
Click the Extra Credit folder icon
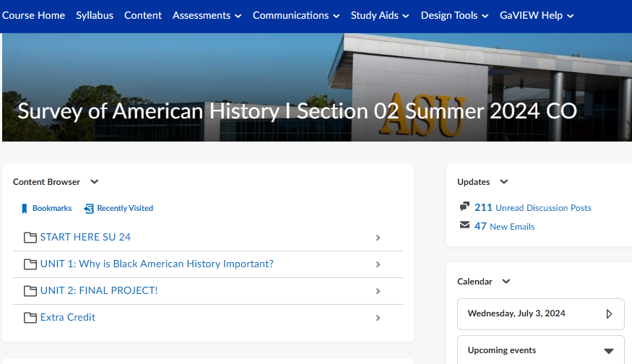coord(30,318)
